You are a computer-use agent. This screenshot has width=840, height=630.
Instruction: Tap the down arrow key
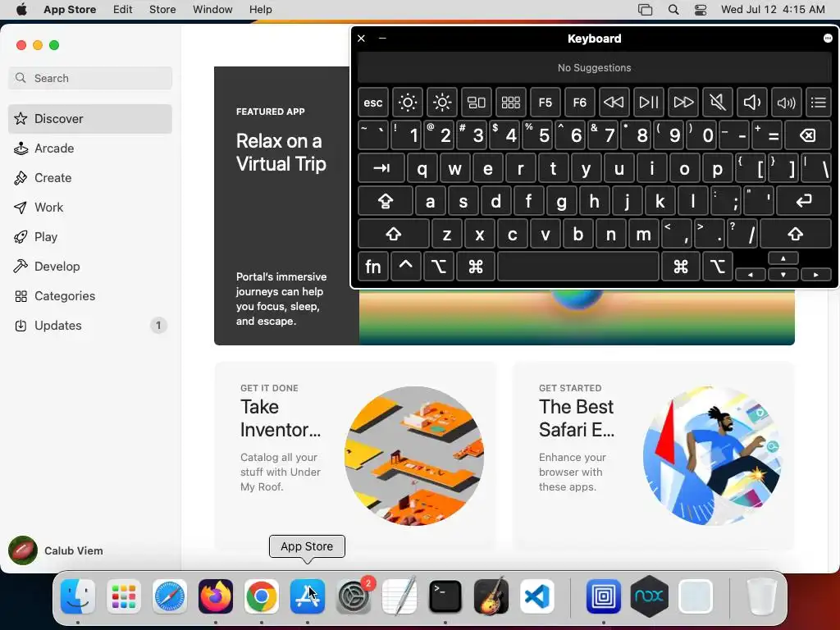coord(783,274)
